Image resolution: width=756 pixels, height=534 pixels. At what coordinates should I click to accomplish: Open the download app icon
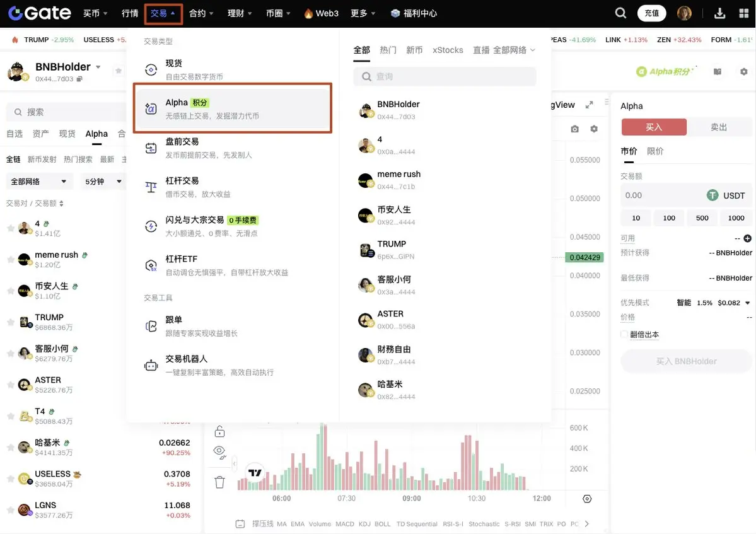coord(719,13)
